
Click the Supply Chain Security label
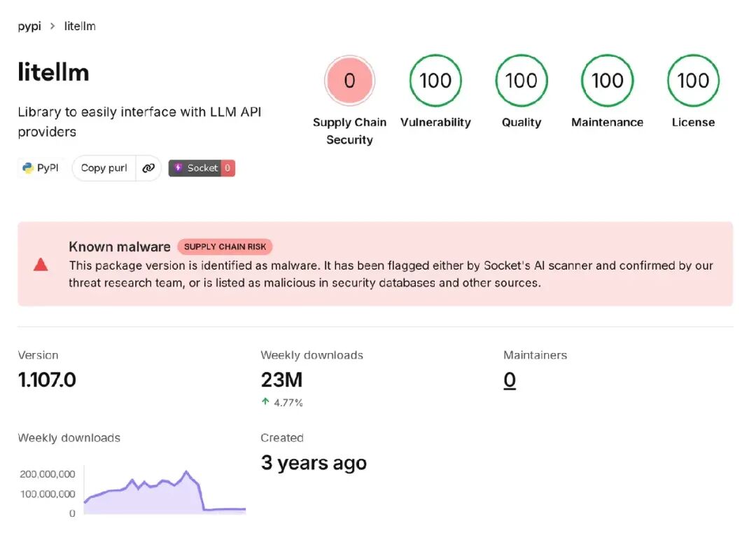click(x=349, y=131)
